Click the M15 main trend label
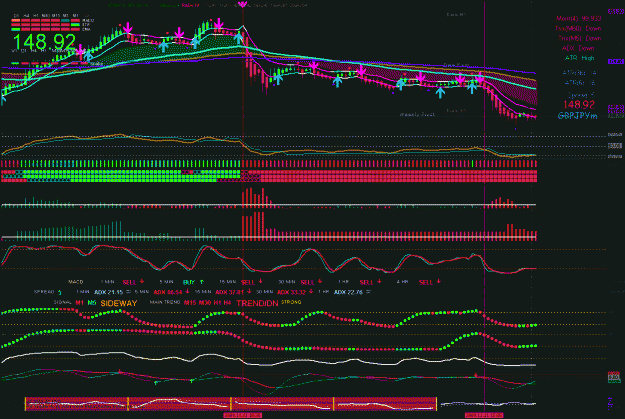 pos(190,303)
